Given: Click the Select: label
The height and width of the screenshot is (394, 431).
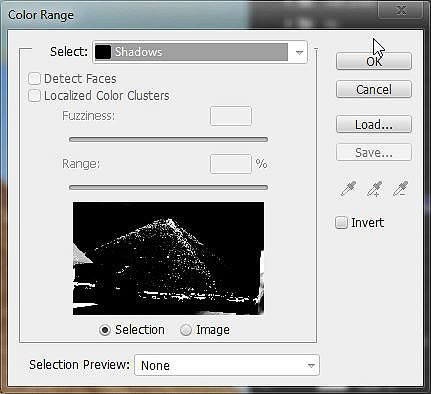Looking at the screenshot, I should tap(69, 52).
